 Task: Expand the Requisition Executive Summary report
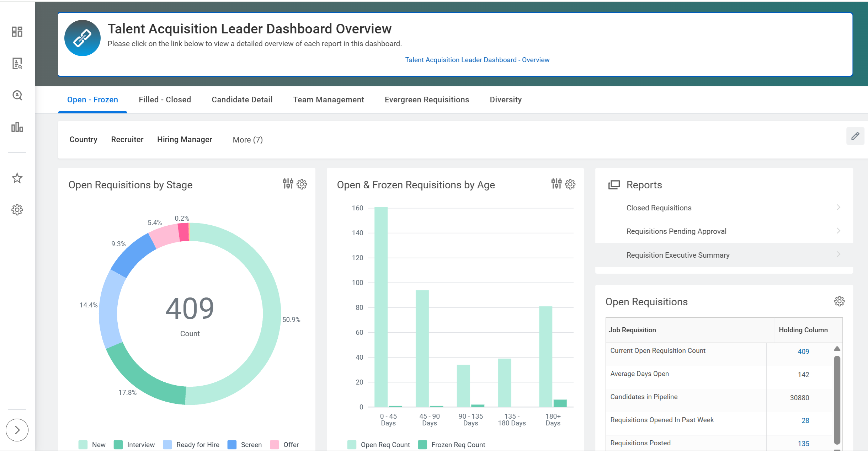678,255
